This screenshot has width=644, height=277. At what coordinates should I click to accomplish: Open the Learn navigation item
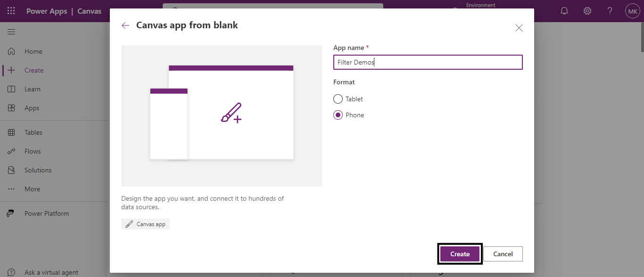click(x=32, y=89)
